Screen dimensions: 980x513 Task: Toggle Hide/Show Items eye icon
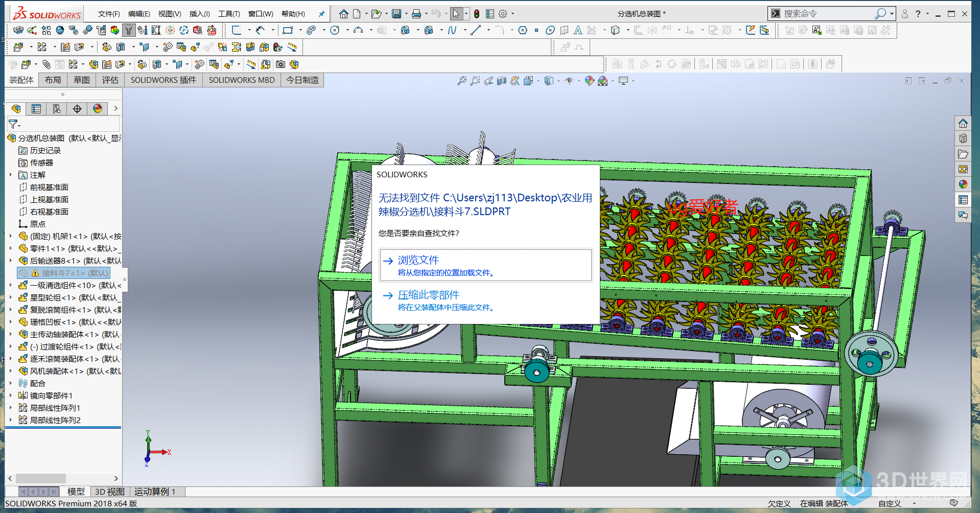click(569, 81)
